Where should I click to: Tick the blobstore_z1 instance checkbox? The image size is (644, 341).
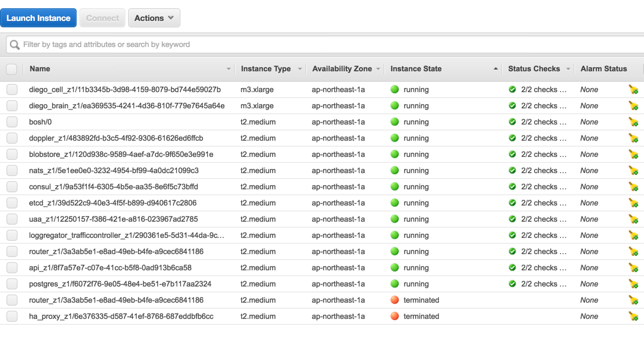tap(12, 155)
